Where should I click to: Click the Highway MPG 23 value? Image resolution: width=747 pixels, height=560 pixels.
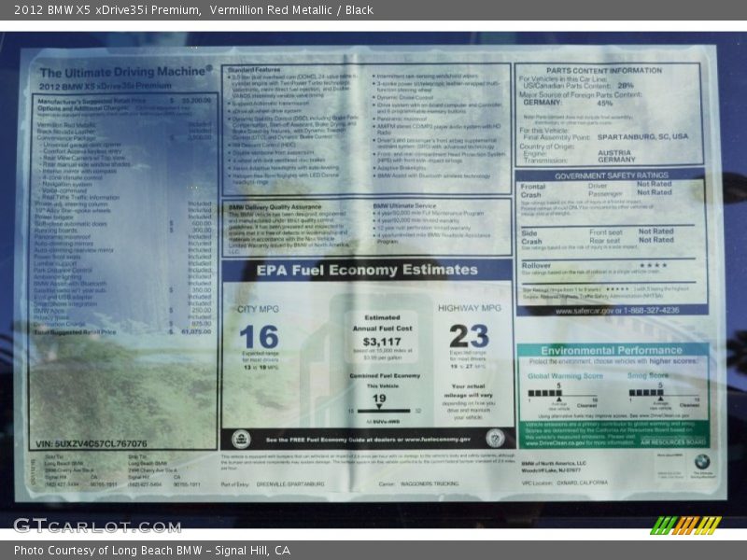point(469,335)
